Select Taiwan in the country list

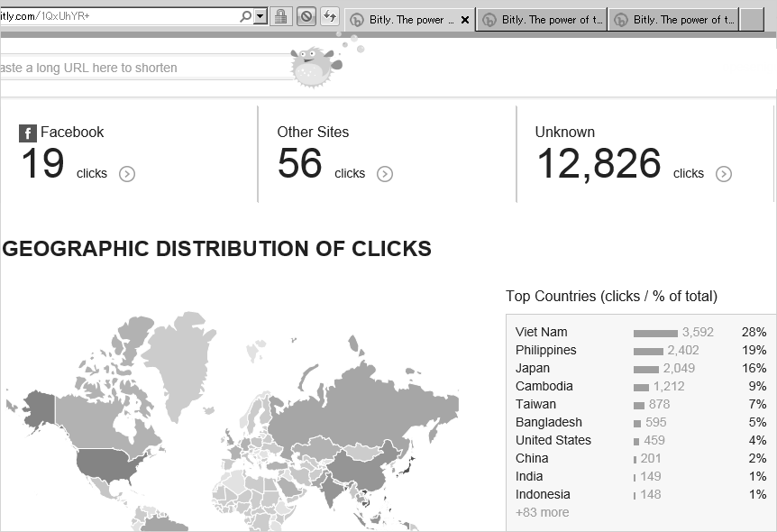pos(535,405)
